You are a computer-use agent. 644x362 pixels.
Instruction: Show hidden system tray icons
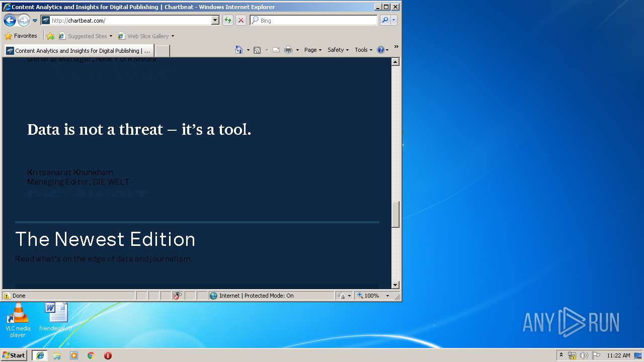click(x=561, y=355)
